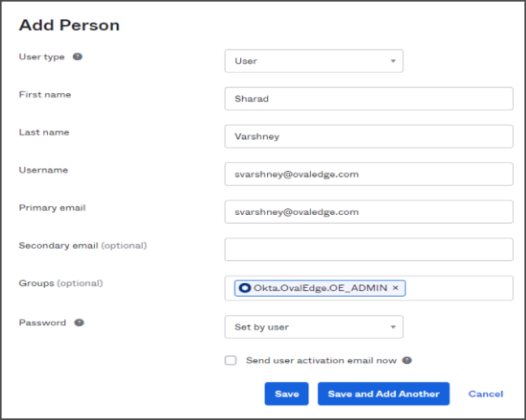Click the 'Groups (optional)' label
Screen dimensions: 526x420
pyautogui.click(x=61, y=283)
